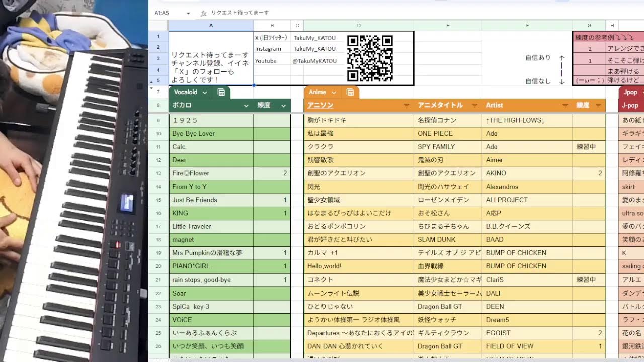
Task: Select column B header
Action: (x=272, y=26)
